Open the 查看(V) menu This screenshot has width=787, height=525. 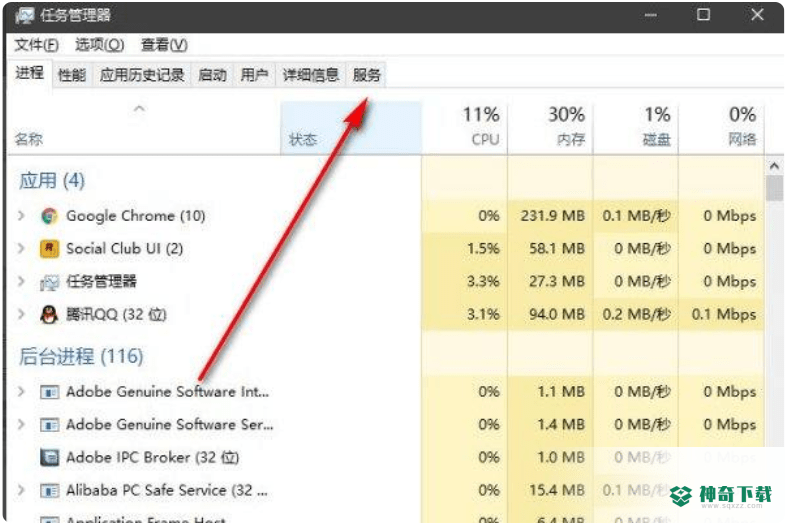pyautogui.click(x=164, y=45)
